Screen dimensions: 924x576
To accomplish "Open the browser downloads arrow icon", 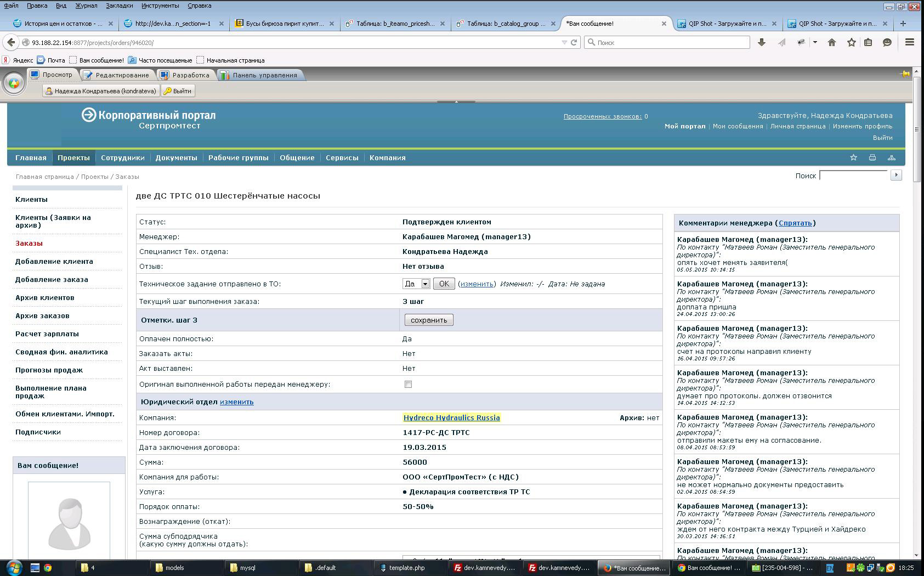I will pos(761,42).
